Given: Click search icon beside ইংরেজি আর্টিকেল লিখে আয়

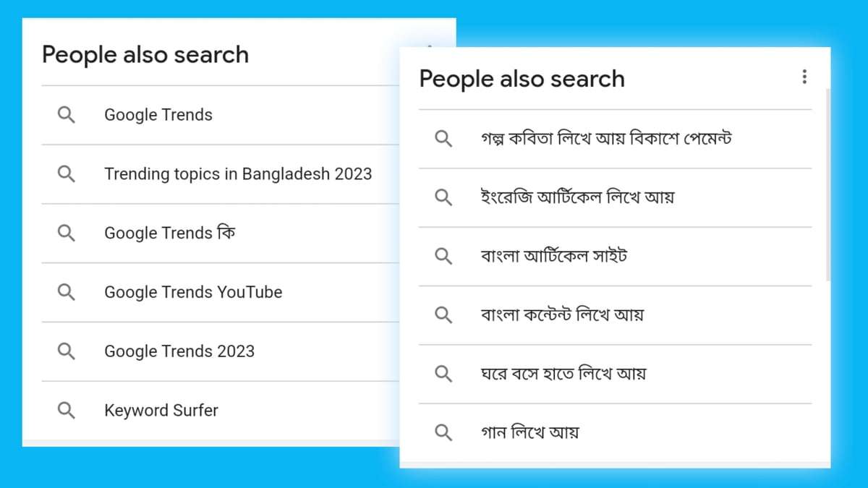Looking at the screenshot, I should coord(443,197).
